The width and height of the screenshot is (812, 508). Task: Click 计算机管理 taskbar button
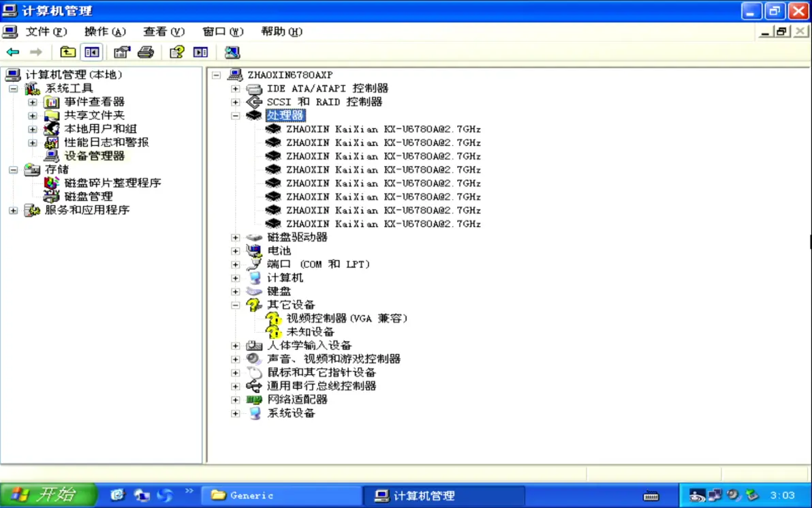point(443,495)
